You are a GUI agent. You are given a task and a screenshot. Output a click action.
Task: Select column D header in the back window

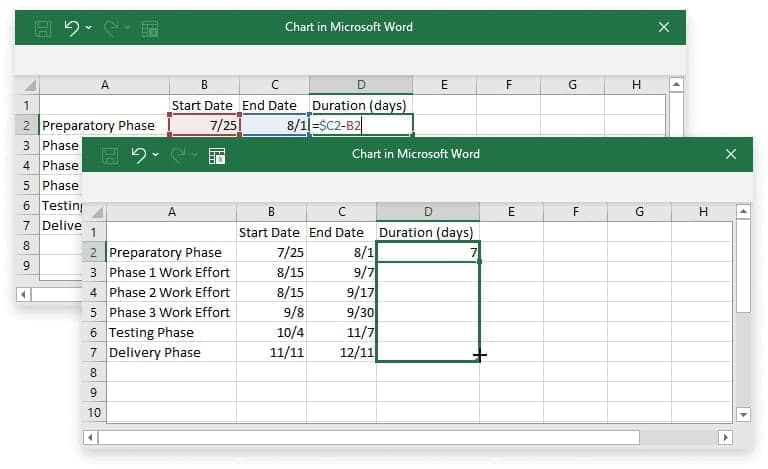pos(361,85)
